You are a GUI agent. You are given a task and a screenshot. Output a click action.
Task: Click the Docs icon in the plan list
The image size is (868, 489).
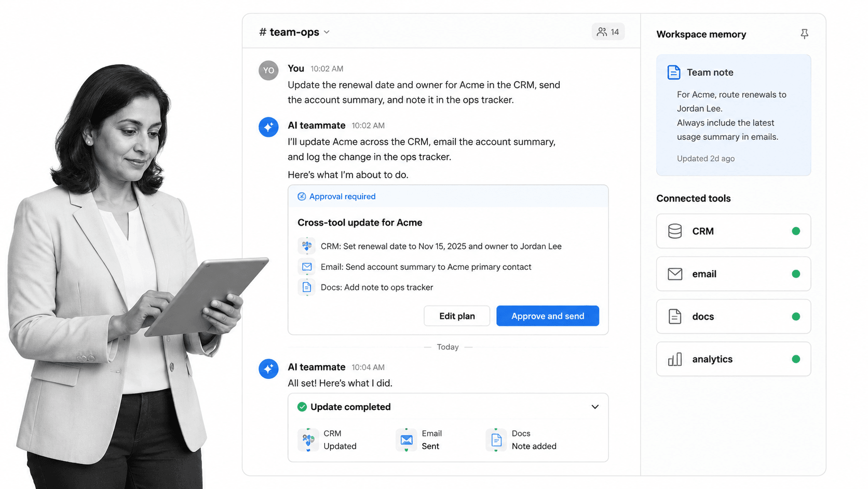(x=307, y=287)
